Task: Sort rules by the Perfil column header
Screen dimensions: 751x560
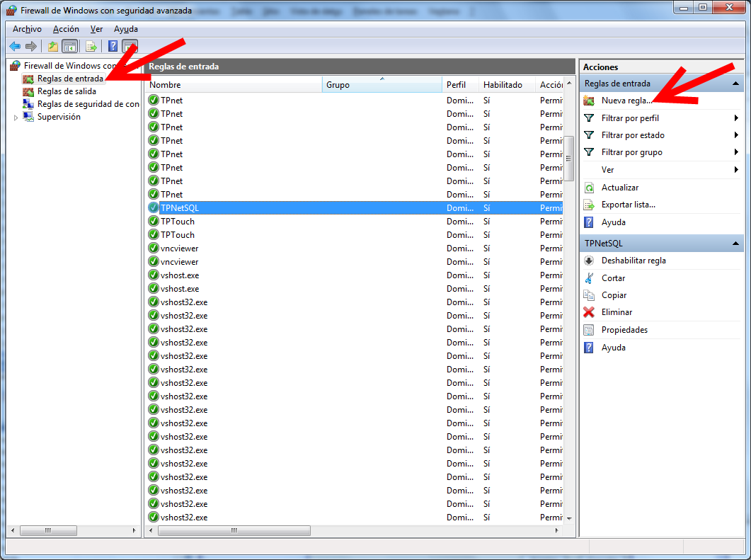Action: tap(460, 85)
